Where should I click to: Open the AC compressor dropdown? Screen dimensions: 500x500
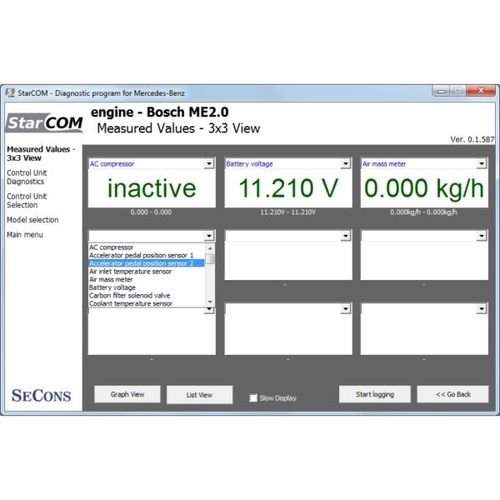209,164
